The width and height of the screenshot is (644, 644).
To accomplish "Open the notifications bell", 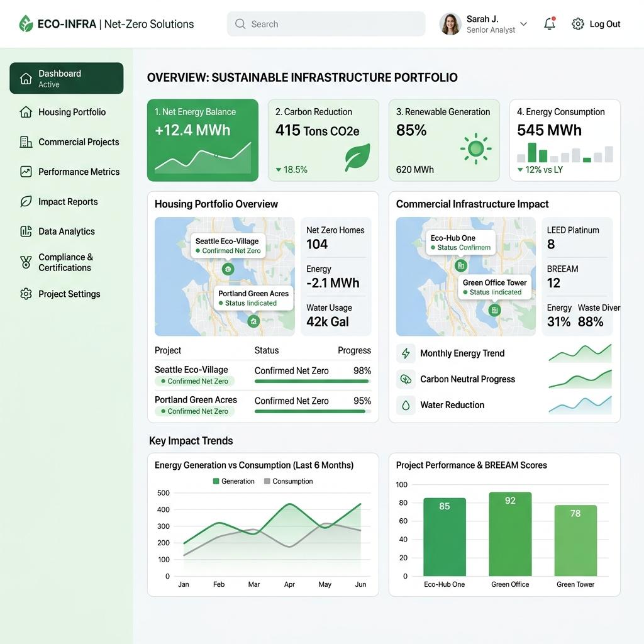I will tap(550, 24).
